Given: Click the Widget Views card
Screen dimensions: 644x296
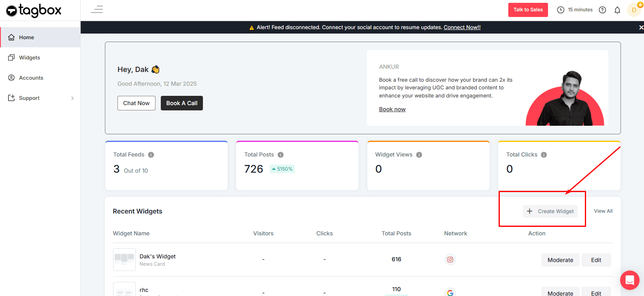Looking at the screenshot, I should click(x=429, y=165).
